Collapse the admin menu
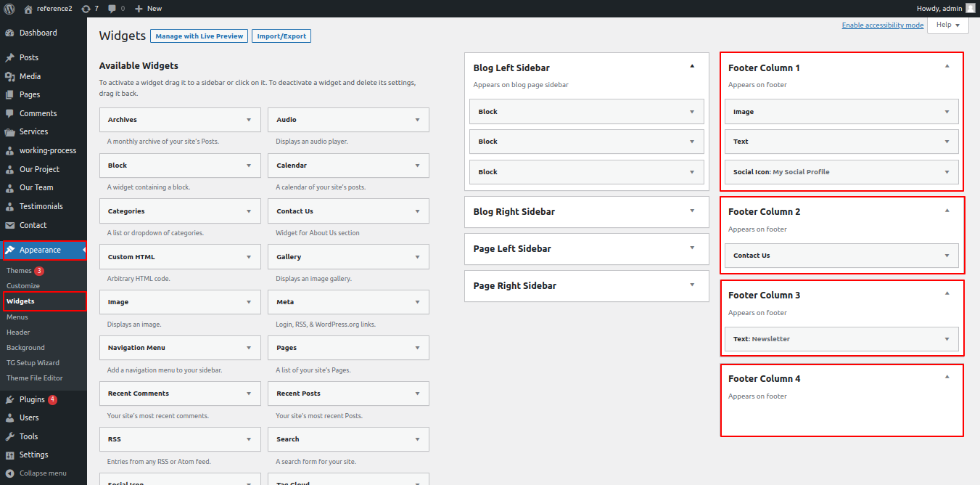Image resolution: width=980 pixels, height=485 pixels. click(x=36, y=473)
